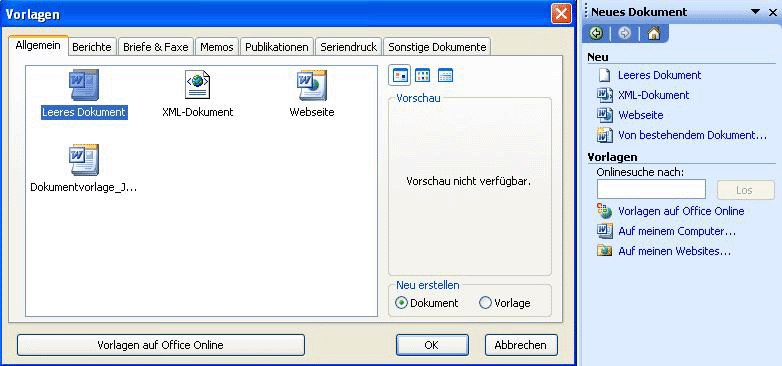Open the Berichte tab
This screenshot has width=782, height=366.
pos(92,47)
